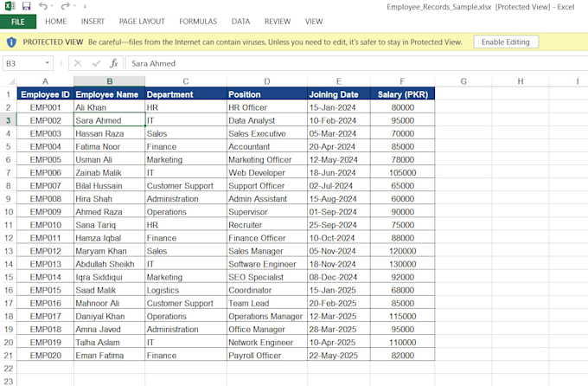Select cell containing Accountant
The height and width of the screenshot is (386, 588).
coord(267,146)
